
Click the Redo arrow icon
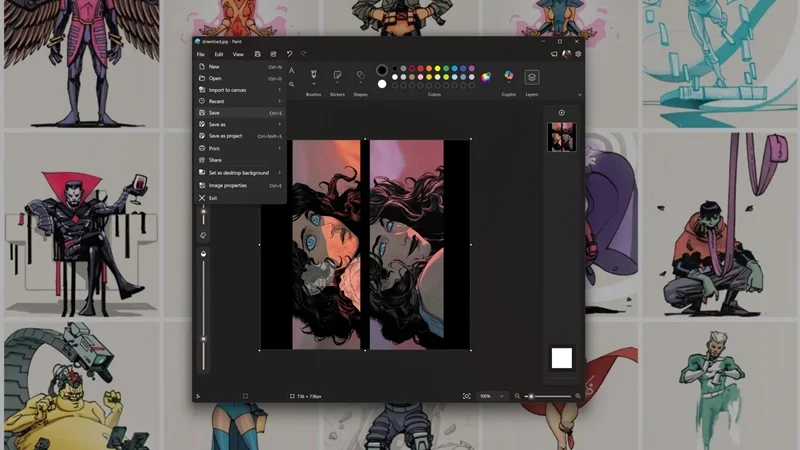(304, 54)
